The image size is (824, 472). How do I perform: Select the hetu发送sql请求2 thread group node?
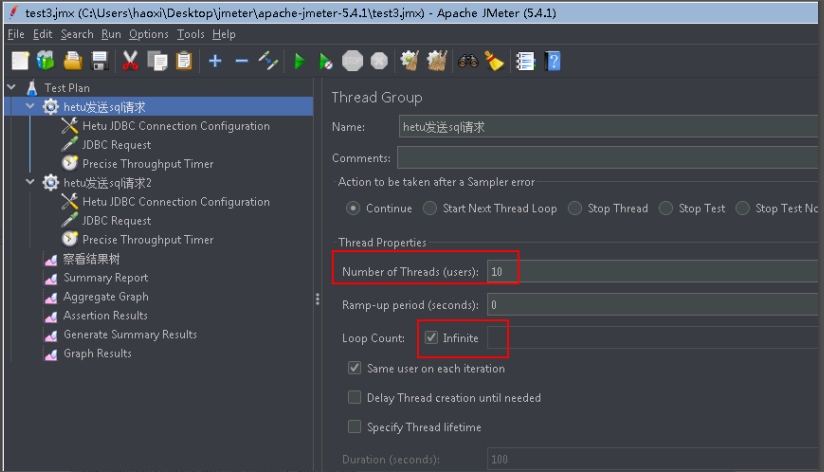coord(107,183)
